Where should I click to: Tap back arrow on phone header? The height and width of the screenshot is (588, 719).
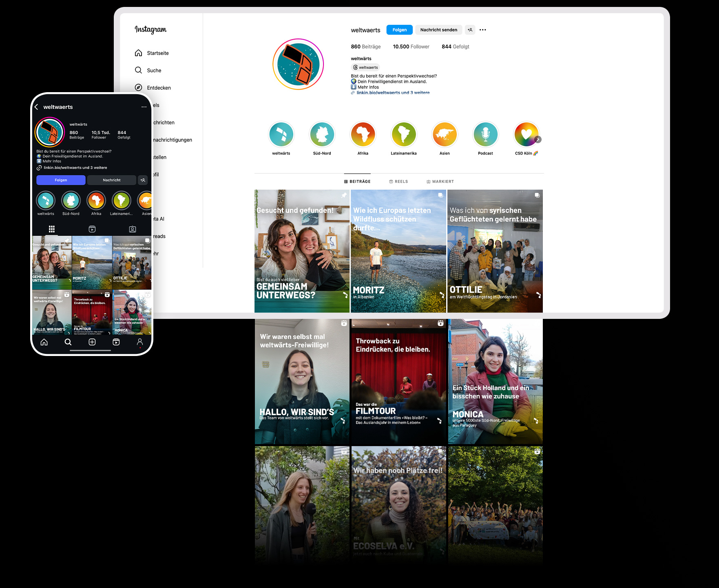pyautogui.click(x=36, y=107)
